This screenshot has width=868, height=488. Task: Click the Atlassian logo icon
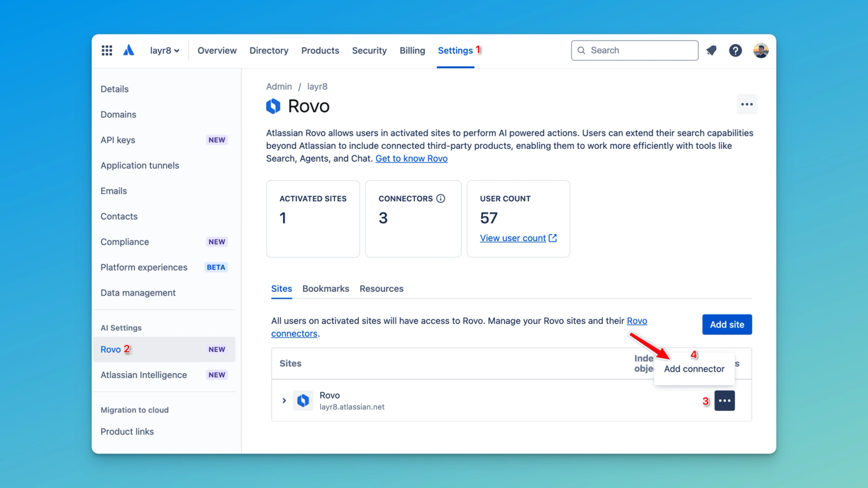(129, 50)
